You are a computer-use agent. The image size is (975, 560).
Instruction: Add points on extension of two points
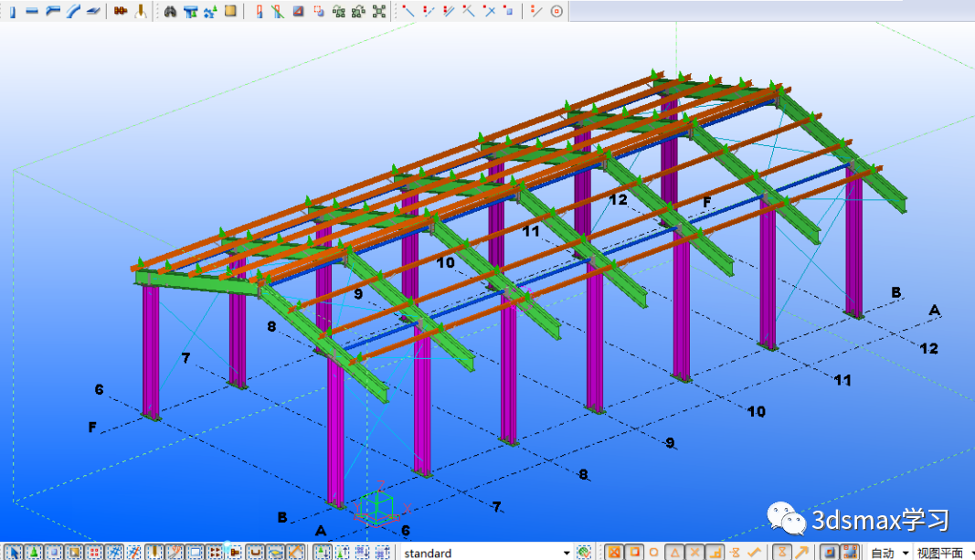tap(408, 11)
